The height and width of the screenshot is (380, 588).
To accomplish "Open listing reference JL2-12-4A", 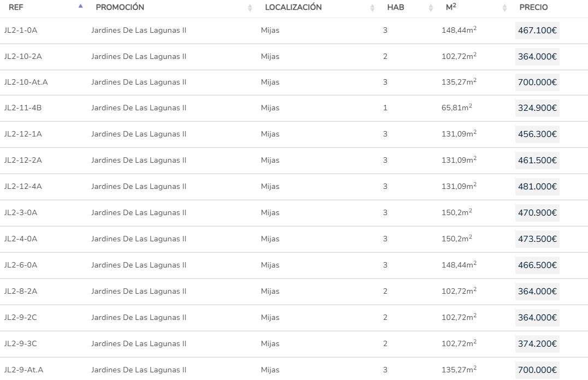I will (x=23, y=186).
